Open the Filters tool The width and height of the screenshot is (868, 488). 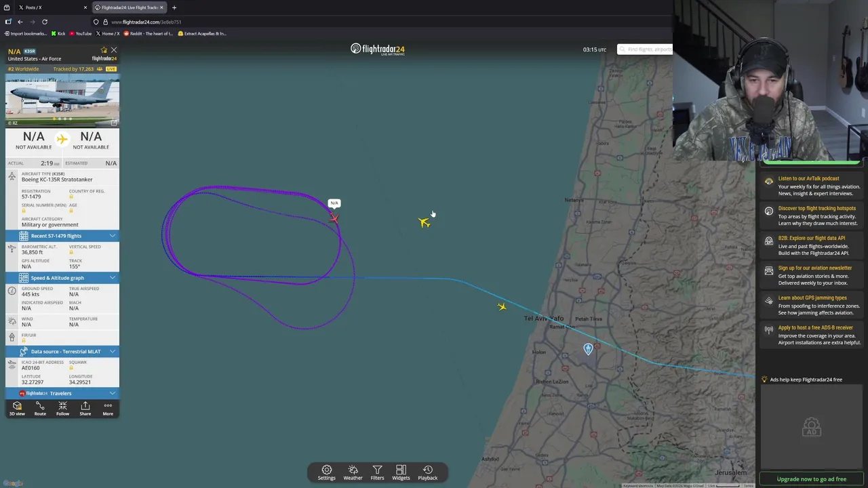click(377, 472)
